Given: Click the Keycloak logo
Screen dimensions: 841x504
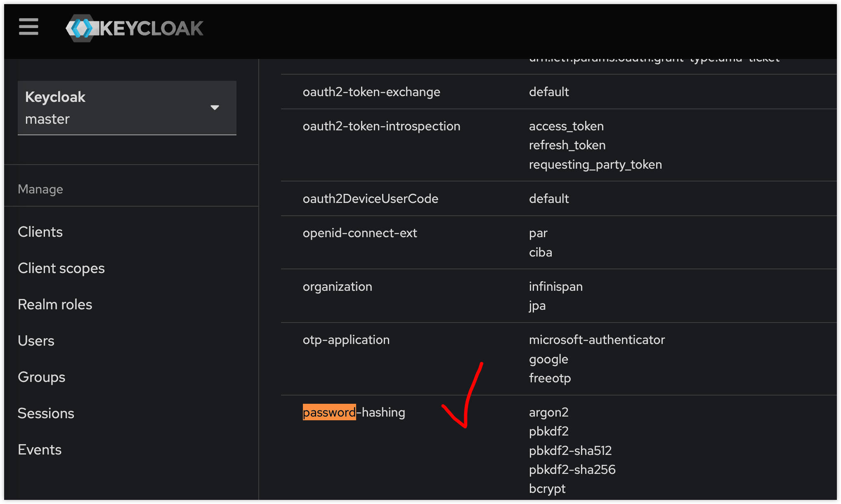Looking at the screenshot, I should pyautogui.click(x=135, y=28).
